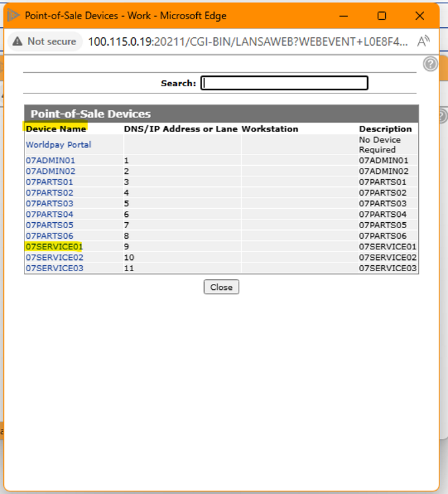Open the Worldpay Portal device link

coord(58,145)
